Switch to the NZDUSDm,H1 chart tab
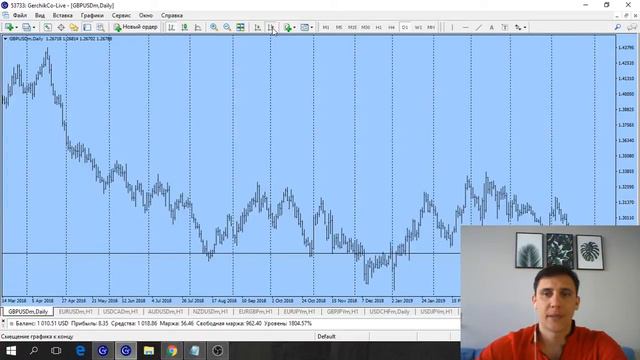Viewport: 640px width, 360px height. (x=210, y=312)
